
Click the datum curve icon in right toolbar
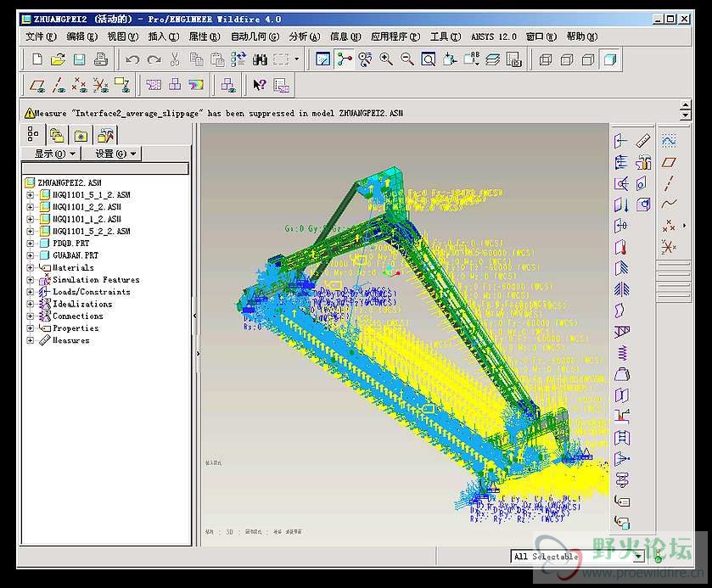tap(669, 204)
